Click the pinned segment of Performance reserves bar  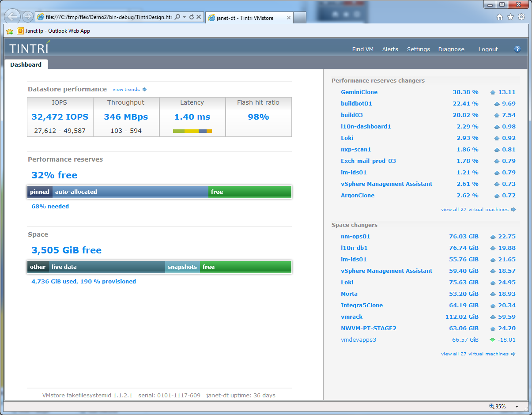click(x=40, y=192)
